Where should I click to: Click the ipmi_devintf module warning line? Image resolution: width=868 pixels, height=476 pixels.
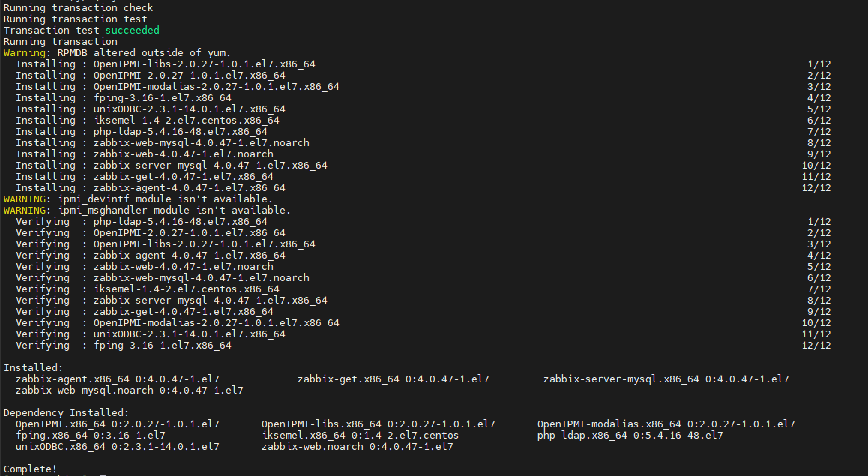138,199
